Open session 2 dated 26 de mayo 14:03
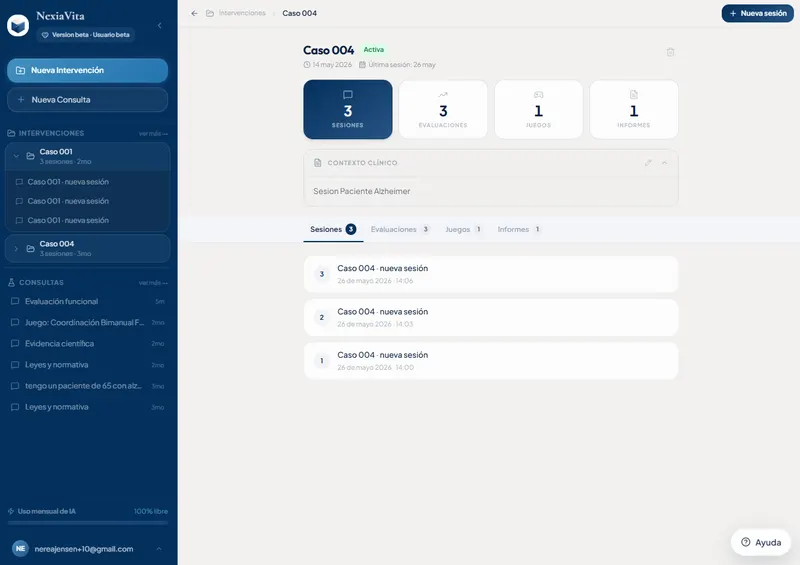This screenshot has width=800, height=565. click(491, 317)
